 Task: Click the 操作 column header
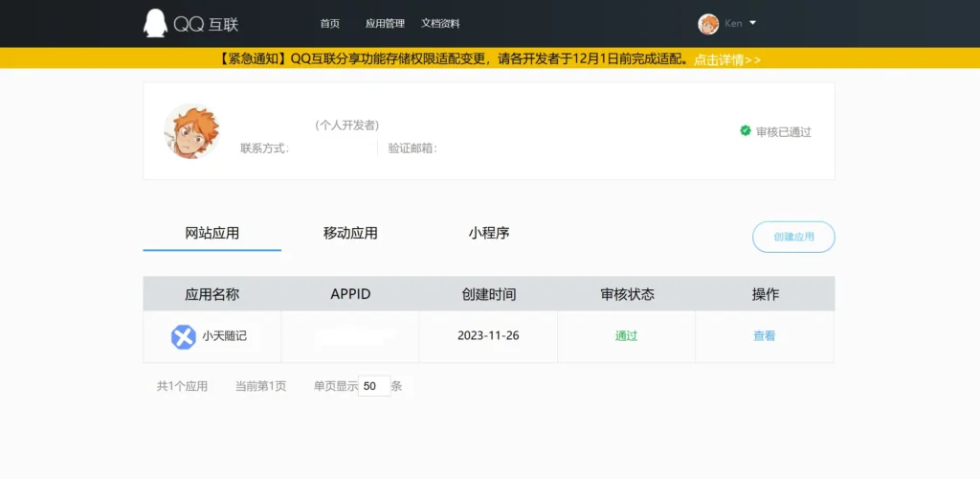tap(766, 294)
